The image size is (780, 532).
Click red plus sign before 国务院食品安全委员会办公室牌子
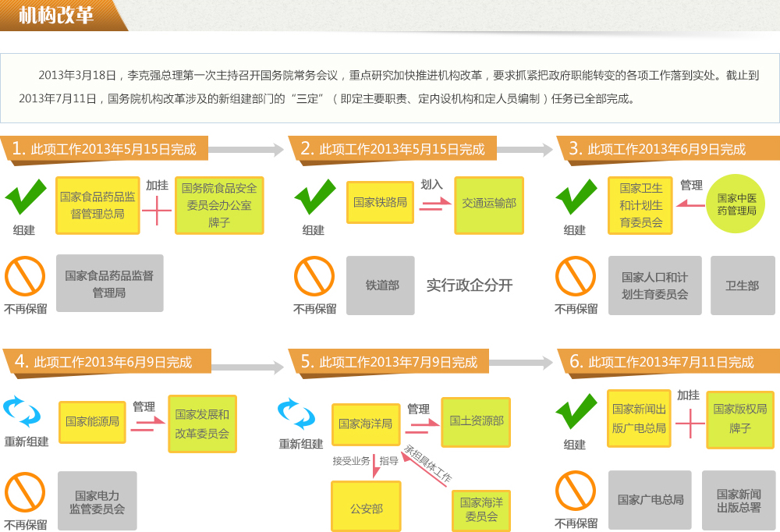click(157, 211)
